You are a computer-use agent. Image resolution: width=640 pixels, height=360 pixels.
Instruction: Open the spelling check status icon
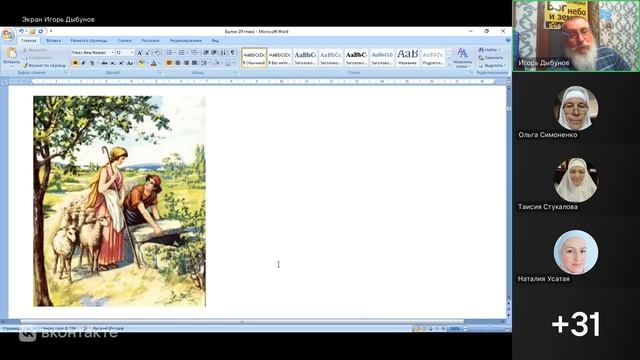(x=84, y=328)
